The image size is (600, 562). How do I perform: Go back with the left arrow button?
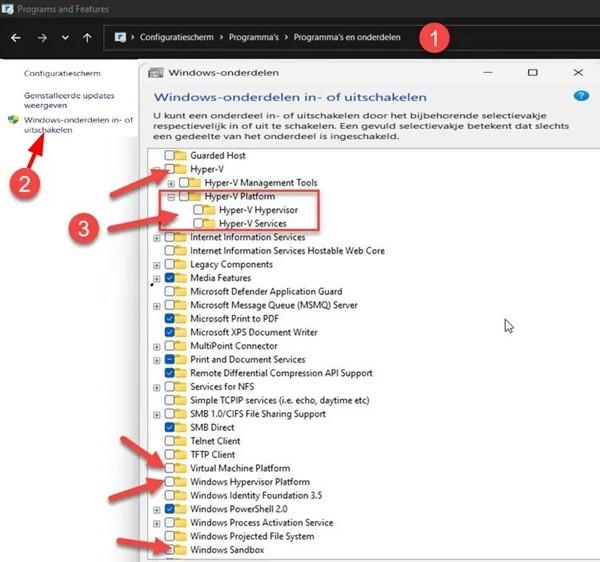(16, 38)
